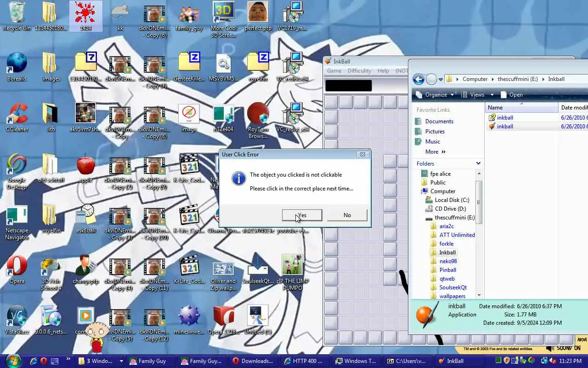Open the Recycle Bin desktop icon
This screenshot has width=588, height=368.
(17, 16)
